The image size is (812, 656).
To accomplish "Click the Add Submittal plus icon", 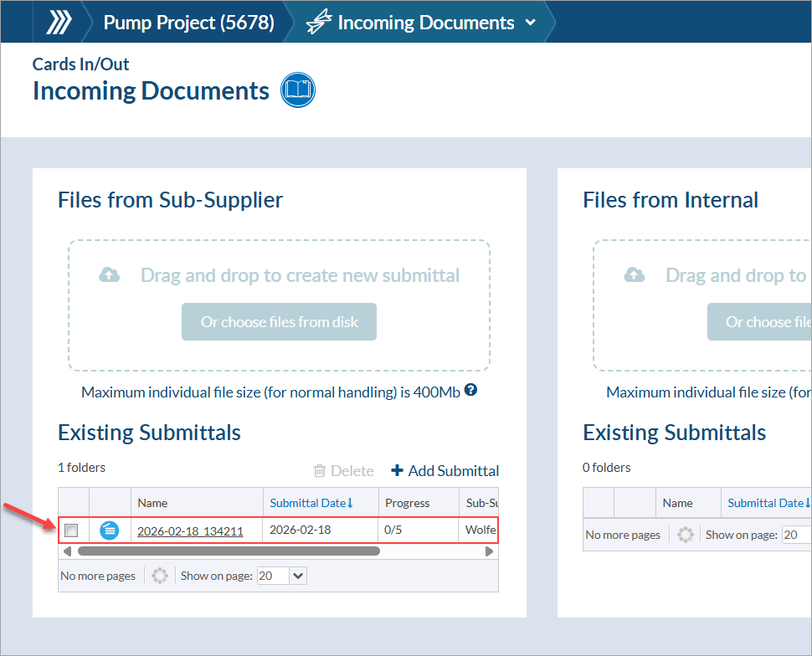I will point(397,470).
